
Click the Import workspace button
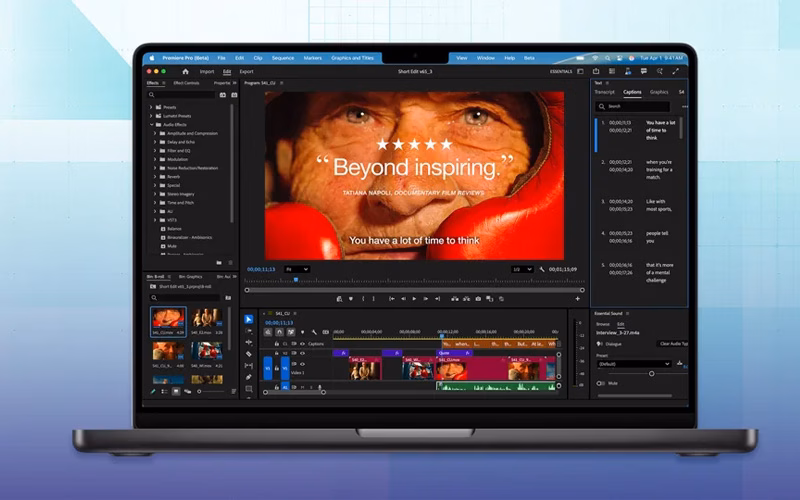[206, 72]
